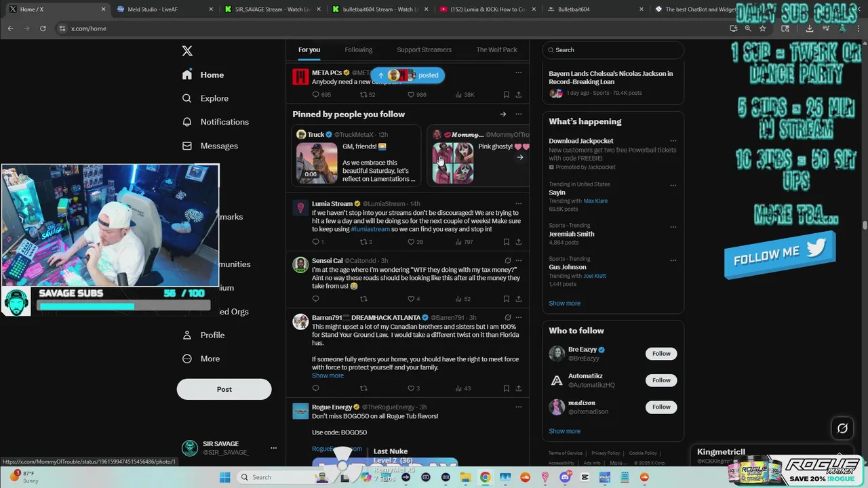Open more options on Rogue Energy post
The width and height of the screenshot is (868, 488).
click(519, 407)
